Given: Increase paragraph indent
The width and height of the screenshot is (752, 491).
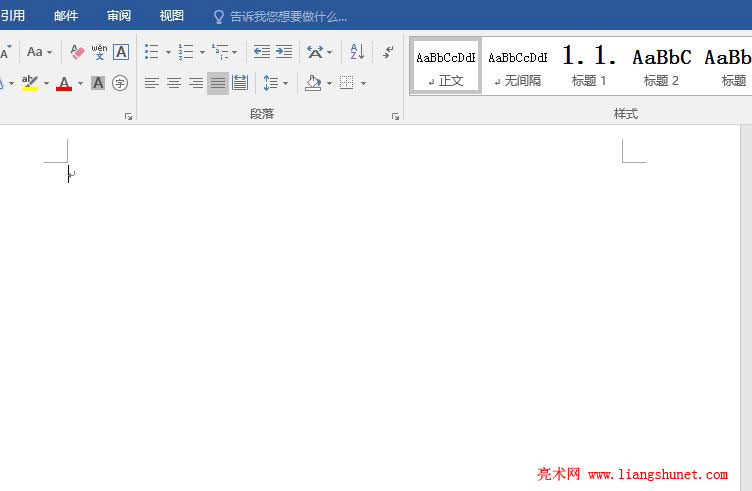Looking at the screenshot, I should click(284, 52).
